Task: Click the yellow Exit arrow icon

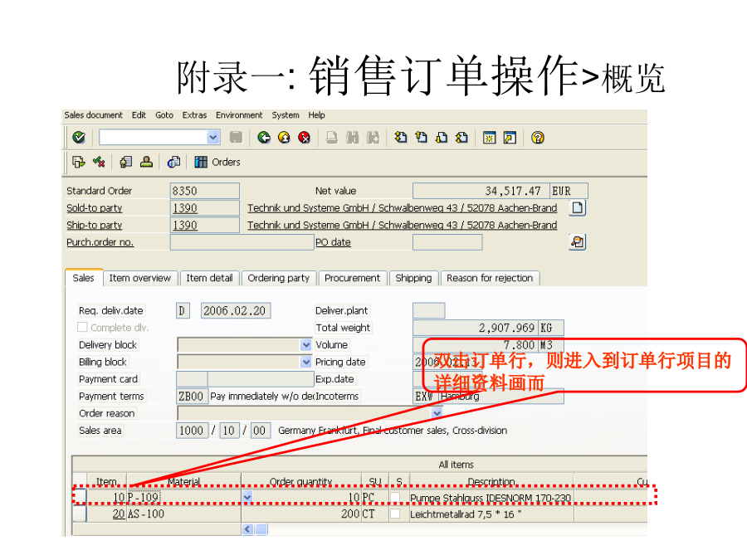Action: pos(284,138)
